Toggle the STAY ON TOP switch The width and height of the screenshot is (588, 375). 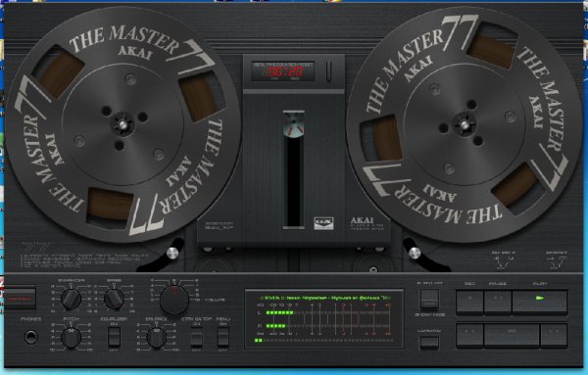coord(197,336)
